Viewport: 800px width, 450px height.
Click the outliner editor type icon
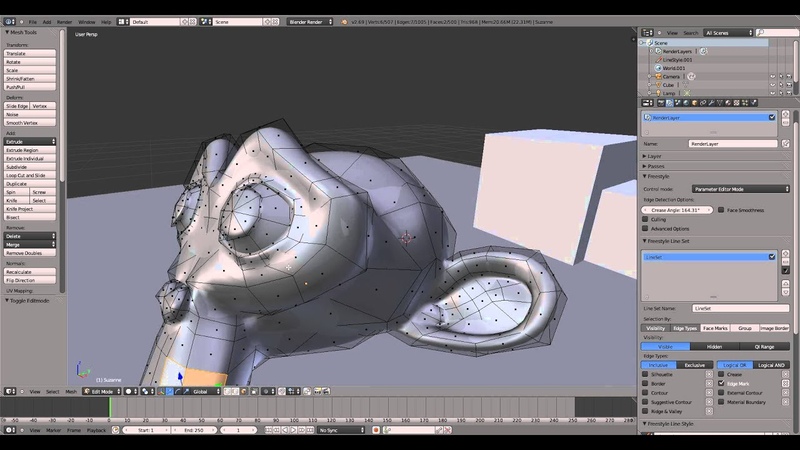(x=647, y=33)
